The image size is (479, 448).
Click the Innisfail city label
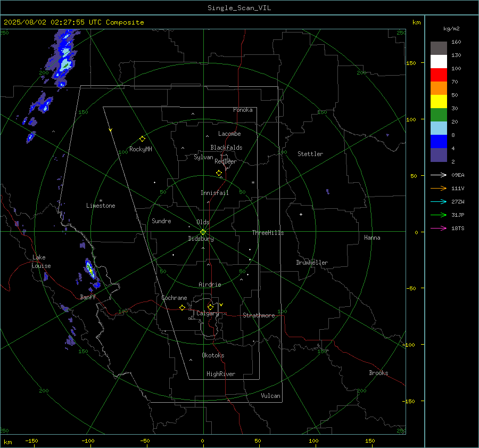coord(214,193)
